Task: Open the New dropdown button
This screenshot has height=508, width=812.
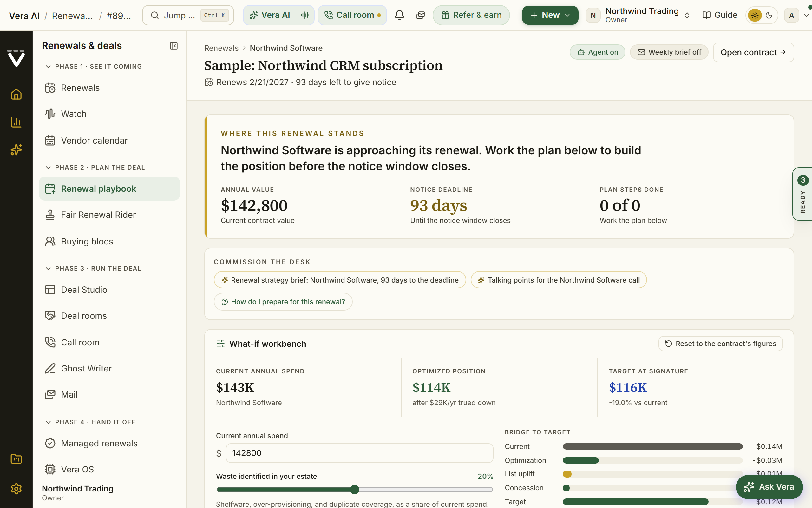Action: point(550,15)
